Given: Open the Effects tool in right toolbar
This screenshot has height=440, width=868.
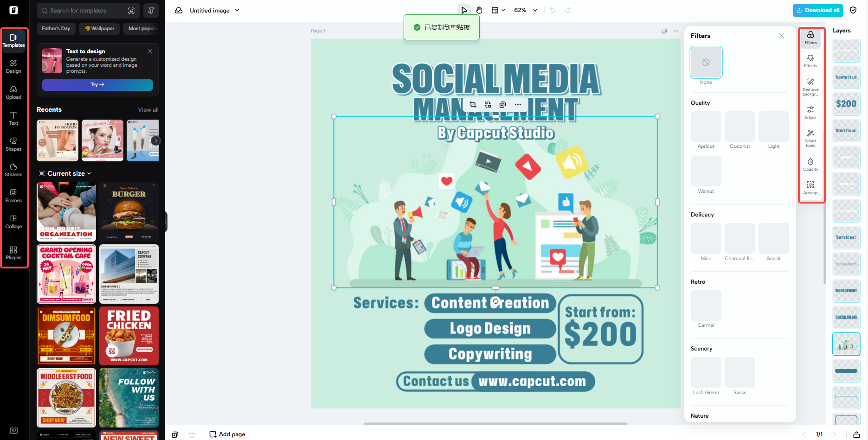Looking at the screenshot, I should click(810, 61).
